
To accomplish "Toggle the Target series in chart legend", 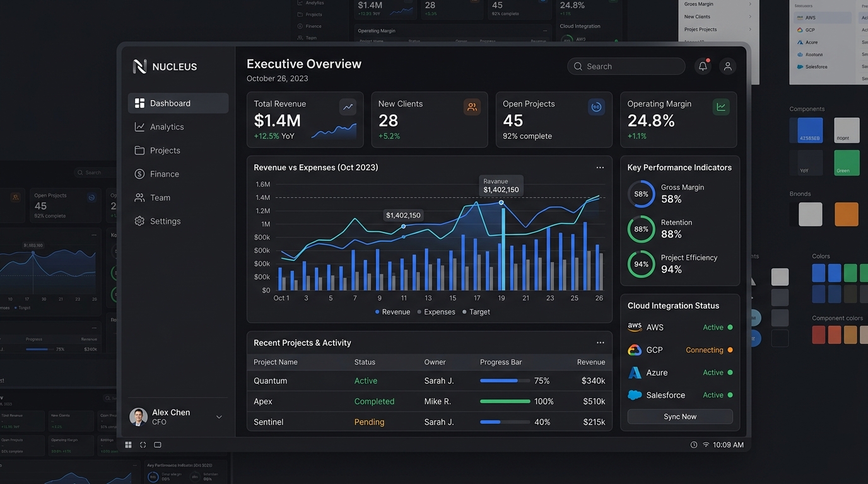I will coord(476,312).
